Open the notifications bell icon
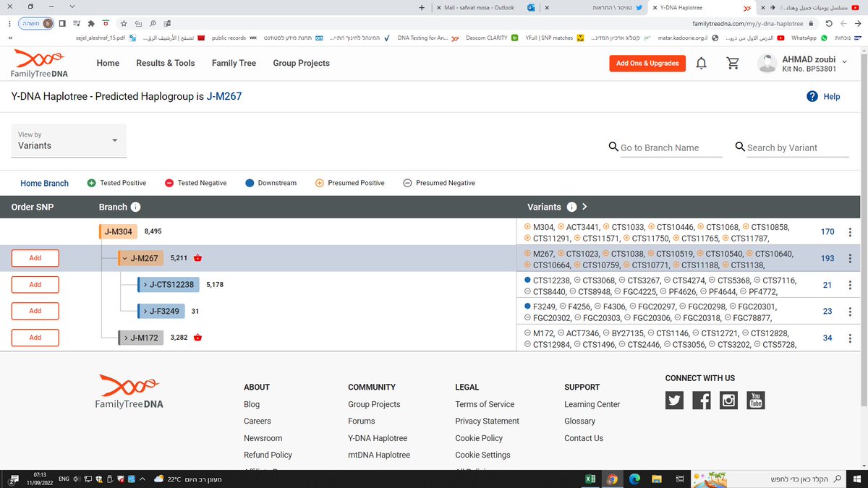The image size is (868, 488). pos(701,64)
